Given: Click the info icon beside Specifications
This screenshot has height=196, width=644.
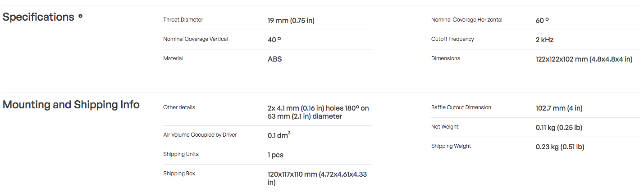Looking at the screenshot, I should [x=81, y=16].
